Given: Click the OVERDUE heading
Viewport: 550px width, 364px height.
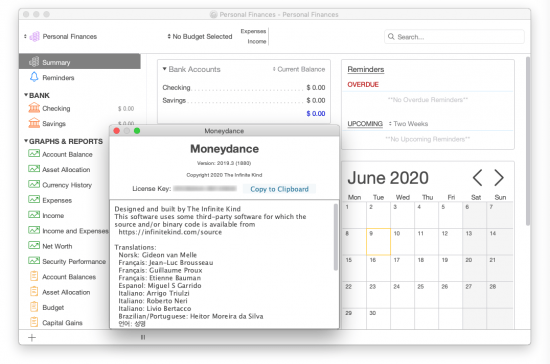Looking at the screenshot, I should click(x=363, y=85).
